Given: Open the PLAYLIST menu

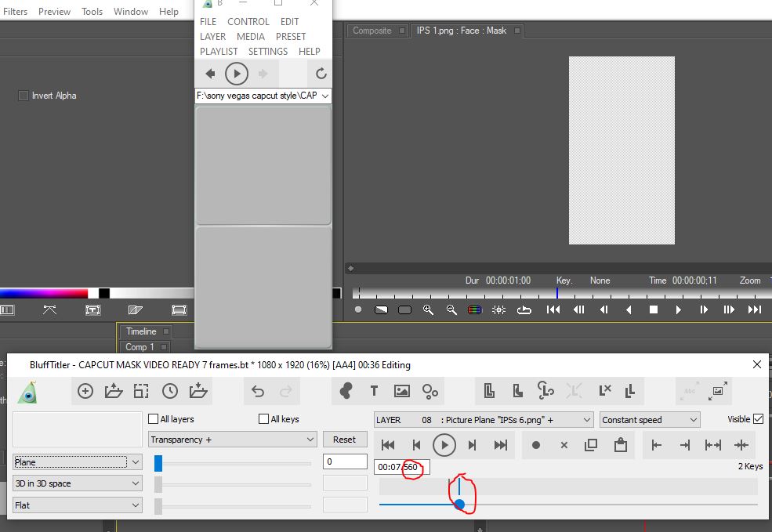Looking at the screenshot, I should [219, 51].
